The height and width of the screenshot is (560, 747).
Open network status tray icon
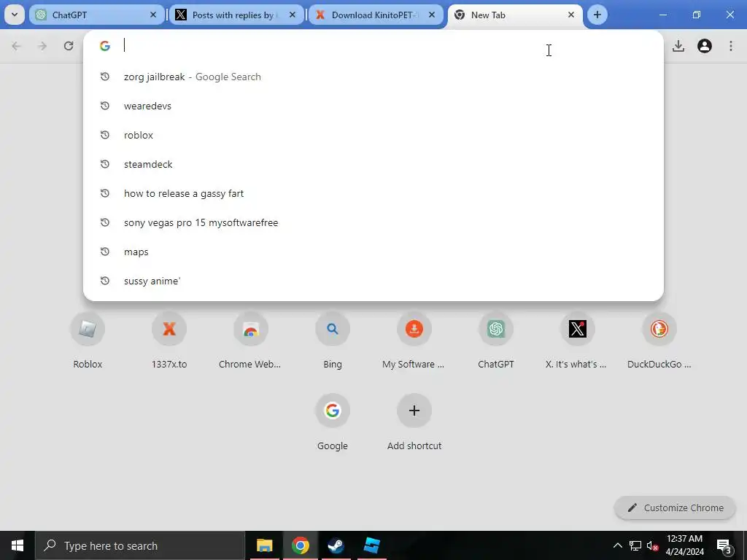tap(635, 545)
